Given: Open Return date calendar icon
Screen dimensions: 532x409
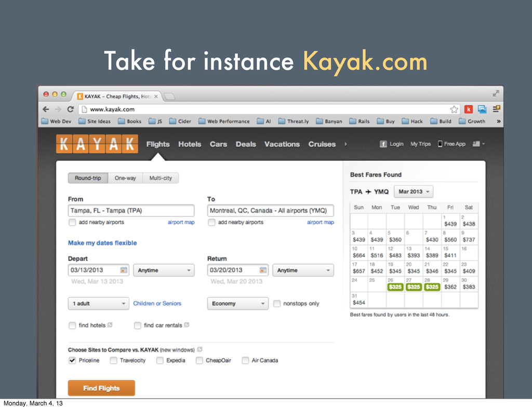Looking at the screenshot, I should (263, 270).
